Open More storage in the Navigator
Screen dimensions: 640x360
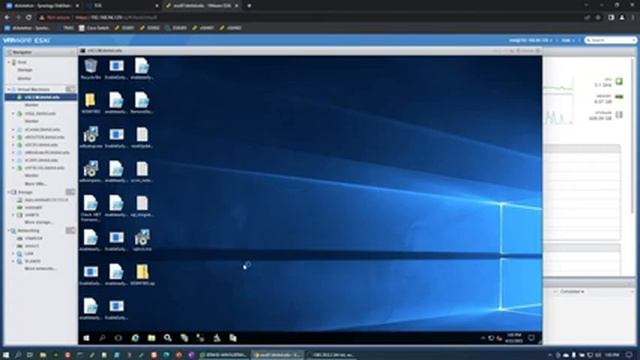pos(38,222)
